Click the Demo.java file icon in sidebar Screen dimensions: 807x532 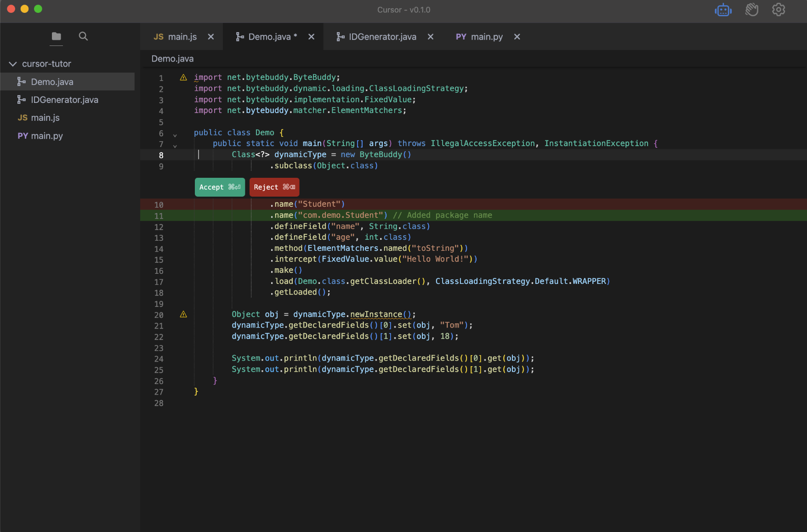pyautogui.click(x=22, y=82)
